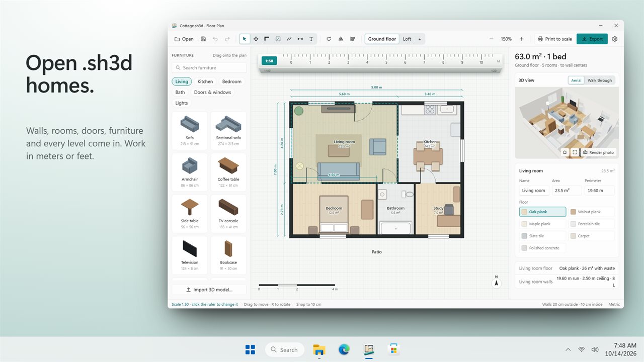The width and height of the screenshot is (644, 362).
Task: Switch 3D view to Walk through
Action: (600, 80)
